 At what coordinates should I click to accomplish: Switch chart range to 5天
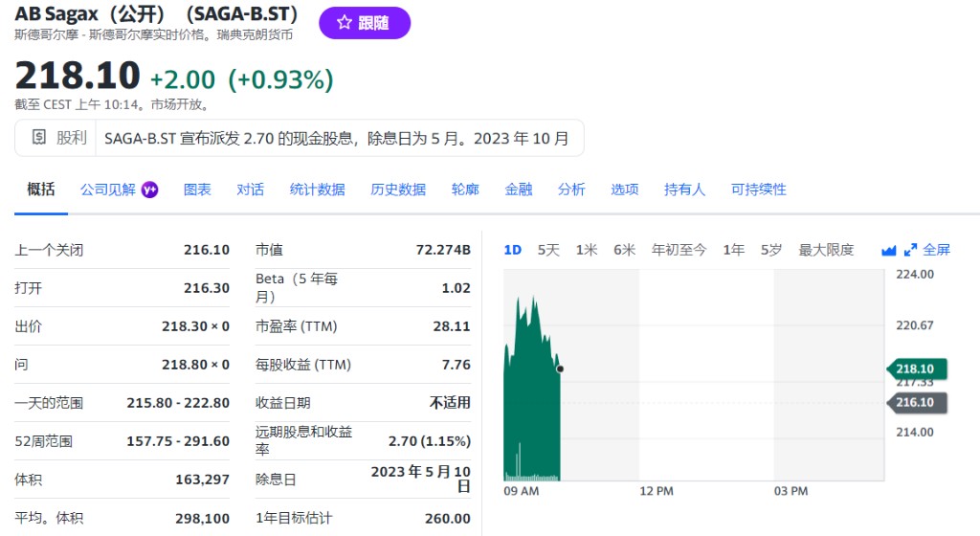548,250
